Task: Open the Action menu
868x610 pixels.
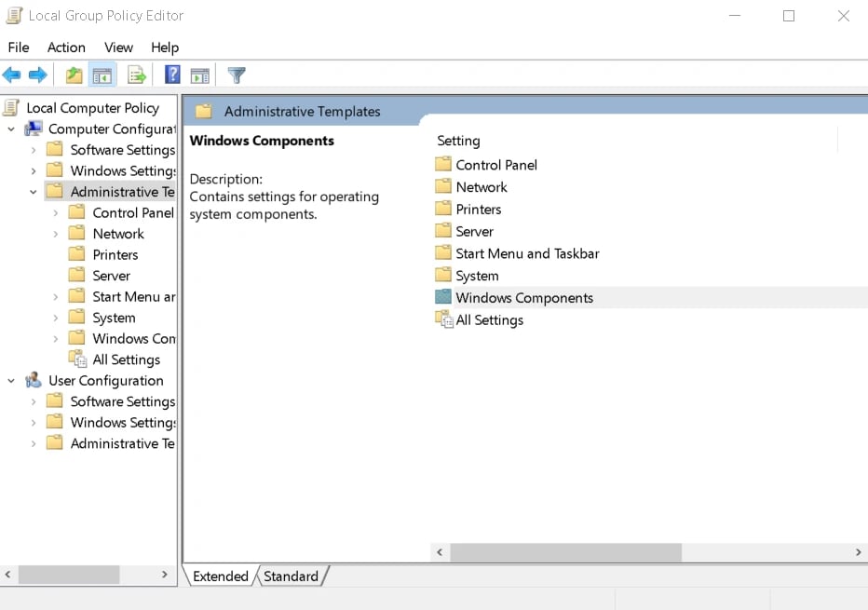Action: pos(66,47)
